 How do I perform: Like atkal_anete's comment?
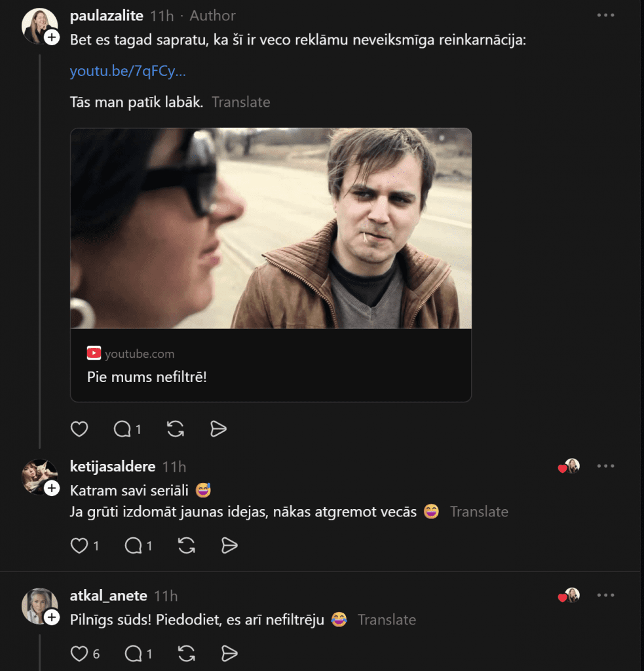pyautogui.click(x=79, y=653)
